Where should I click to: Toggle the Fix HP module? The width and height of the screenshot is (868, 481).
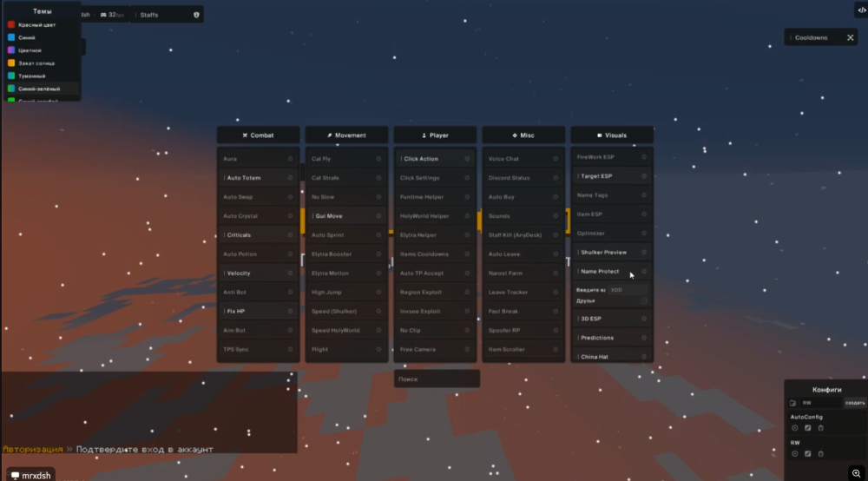click(x=258, y=311)
